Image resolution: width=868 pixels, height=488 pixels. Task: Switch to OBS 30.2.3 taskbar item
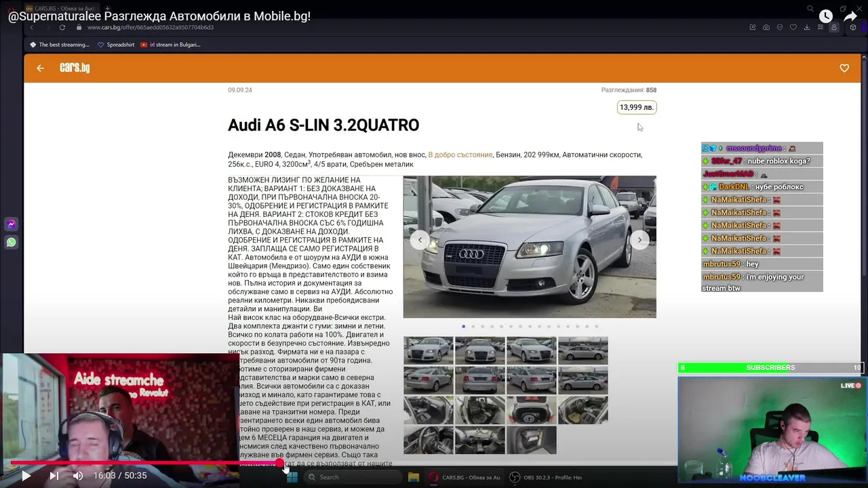coord(546,477)
